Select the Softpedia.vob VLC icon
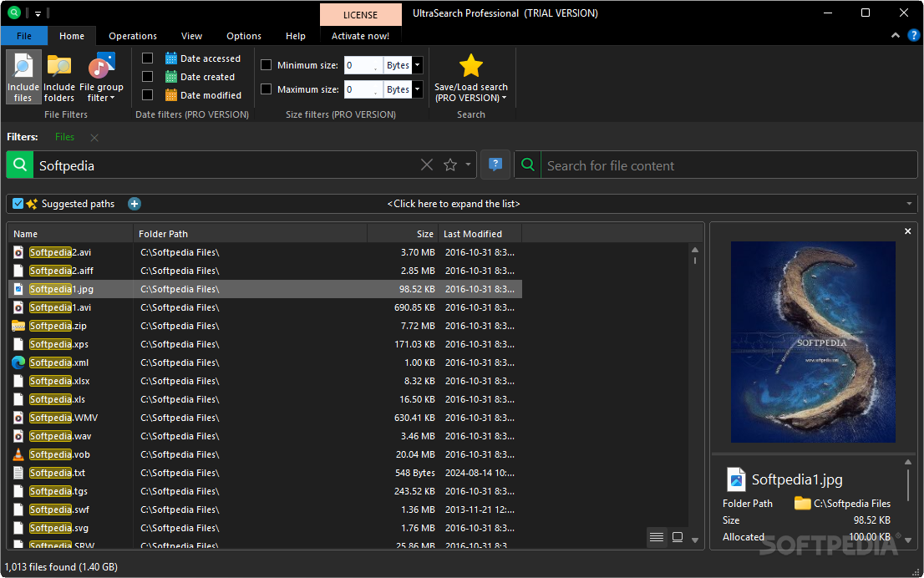Screen dimensions: 924x578 click(x=18, y=454)
